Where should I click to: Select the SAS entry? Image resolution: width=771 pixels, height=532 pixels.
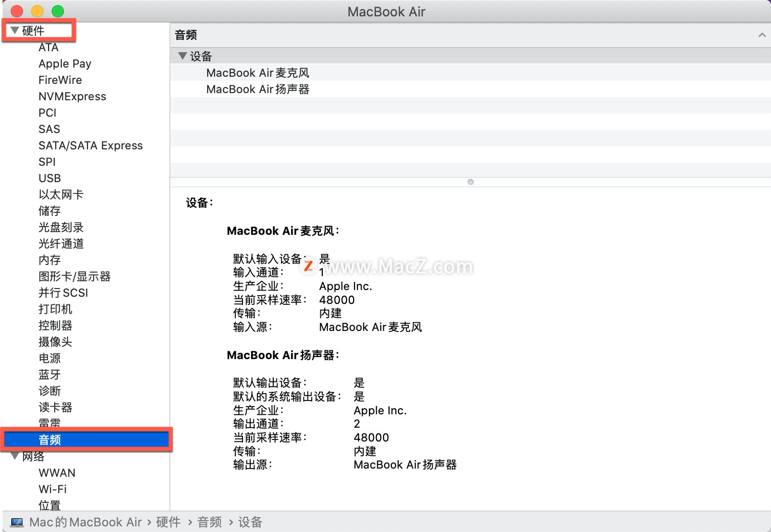[x=49, y=129]
